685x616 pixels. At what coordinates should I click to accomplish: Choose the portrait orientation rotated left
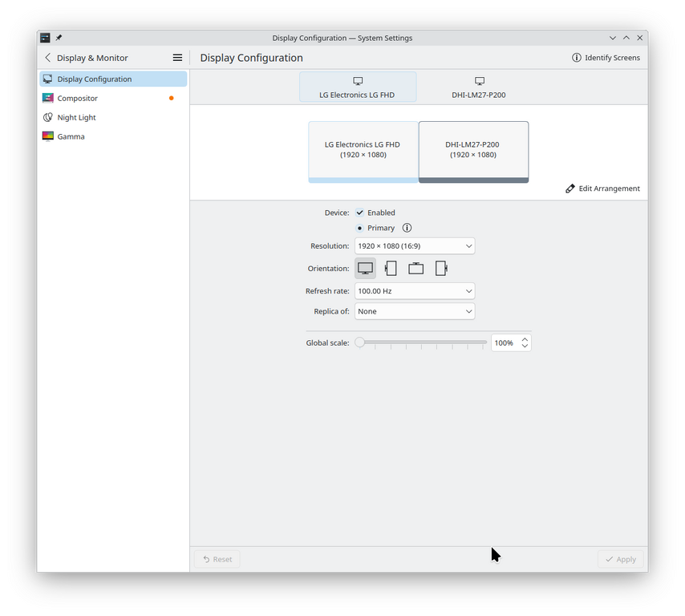tap(391, 269)
